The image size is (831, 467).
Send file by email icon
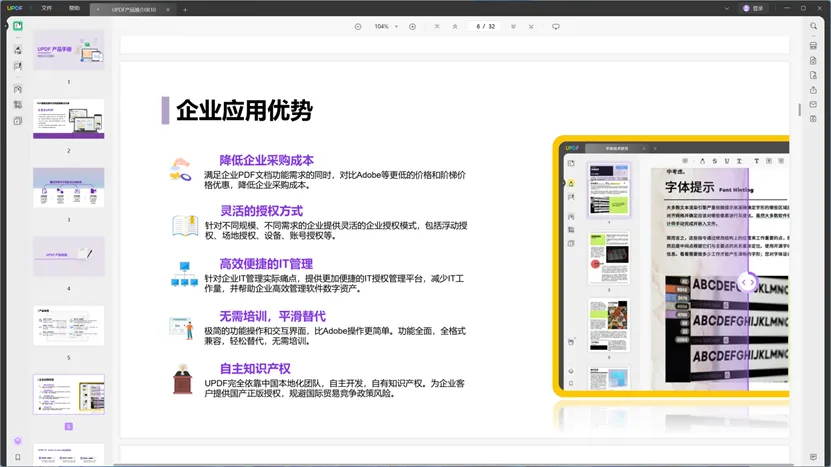pyautogui.click(x=813, y=104)
